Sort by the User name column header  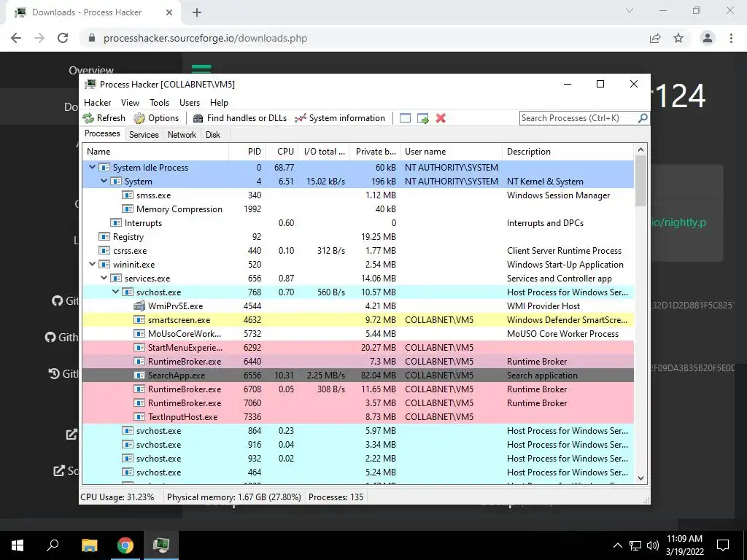[x=451, y=152]
